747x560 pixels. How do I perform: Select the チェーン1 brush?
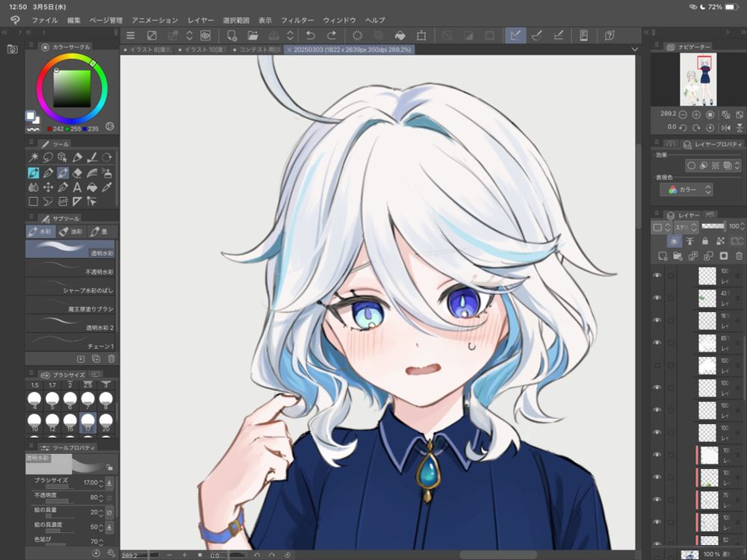70,343
